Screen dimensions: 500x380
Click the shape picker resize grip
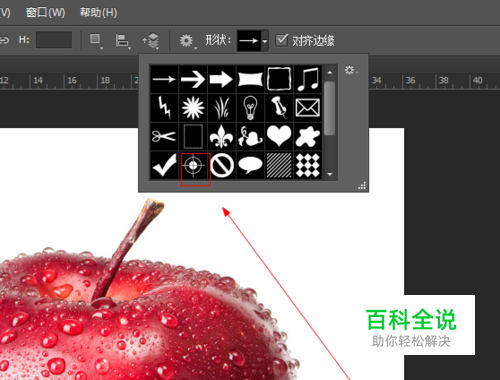click(x=362, y=186)
